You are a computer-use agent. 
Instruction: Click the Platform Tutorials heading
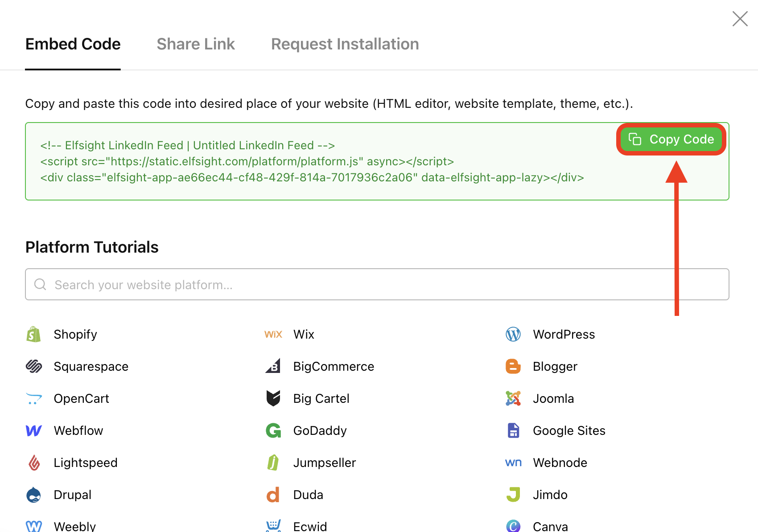(x=92, y=247)
